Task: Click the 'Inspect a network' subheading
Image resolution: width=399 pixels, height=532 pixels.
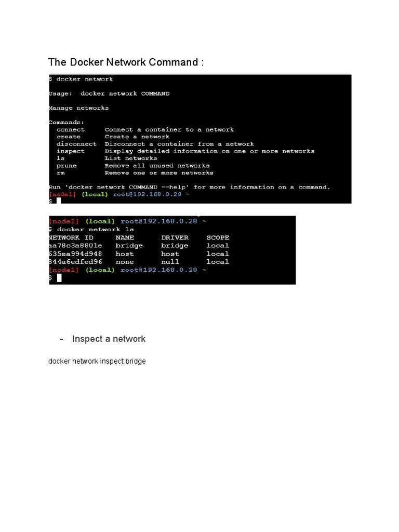Action: coord(109,339)
